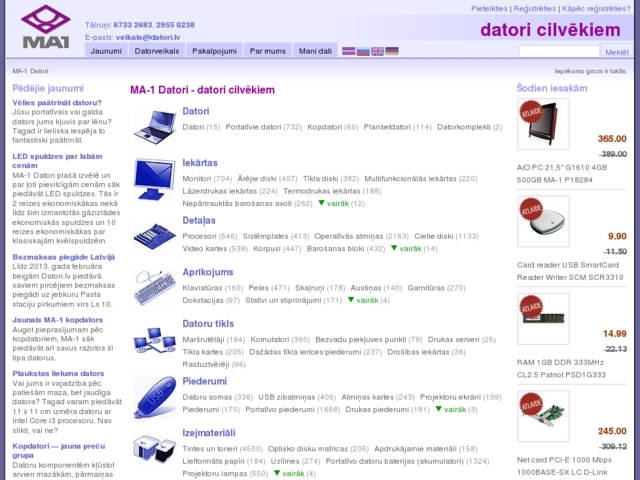
Task: Click the USB flash drive Piederumi icon
Action: tap(154, 395)
